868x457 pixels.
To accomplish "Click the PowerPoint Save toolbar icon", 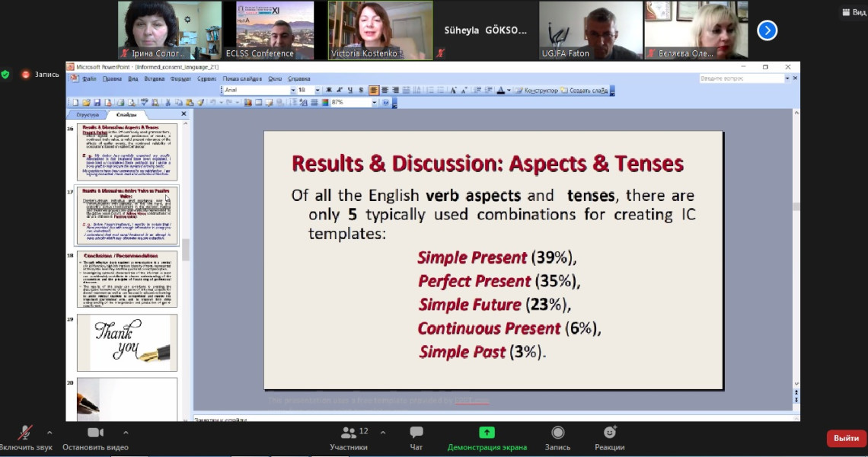I will point(97,103).
